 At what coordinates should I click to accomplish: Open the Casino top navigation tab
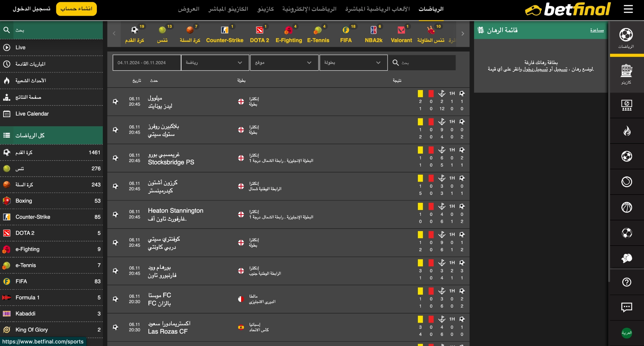[265, 9]
